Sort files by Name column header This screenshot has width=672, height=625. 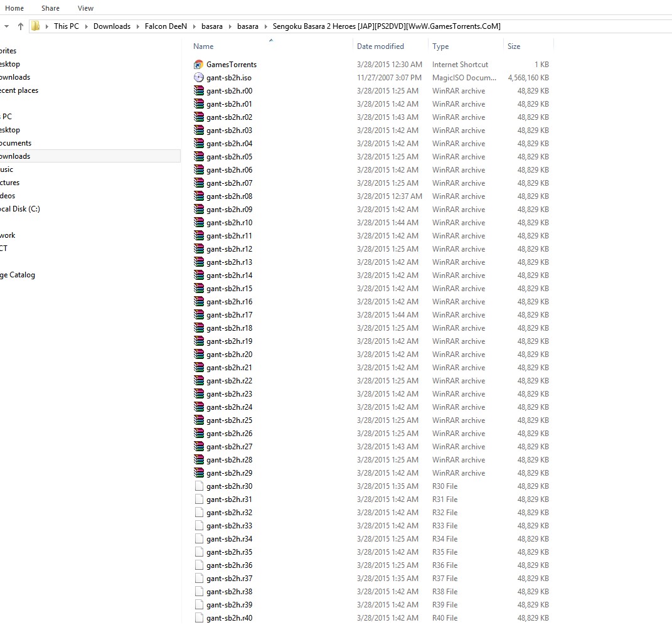(x=203, y=46)
